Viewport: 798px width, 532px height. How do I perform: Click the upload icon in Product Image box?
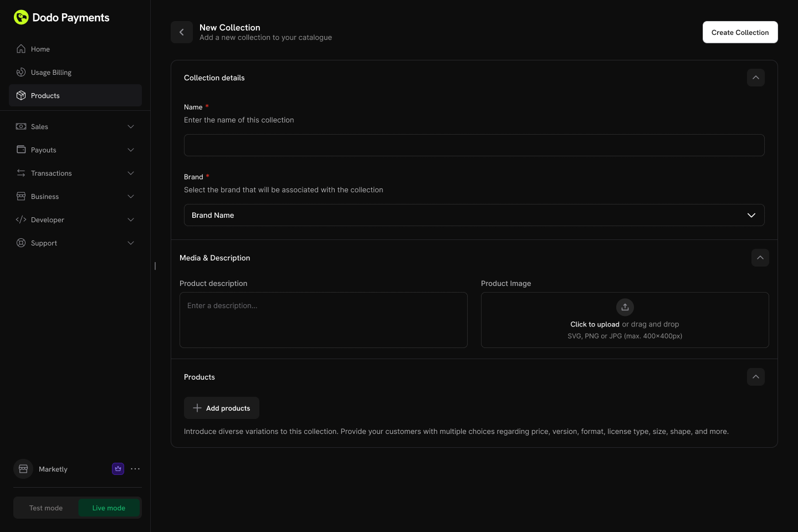click(625, 307)
